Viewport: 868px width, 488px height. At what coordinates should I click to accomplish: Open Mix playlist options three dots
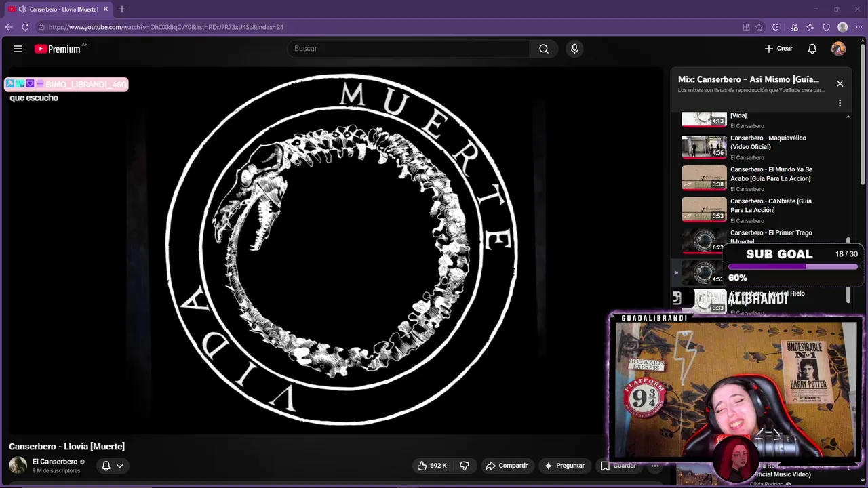[840, 103]
